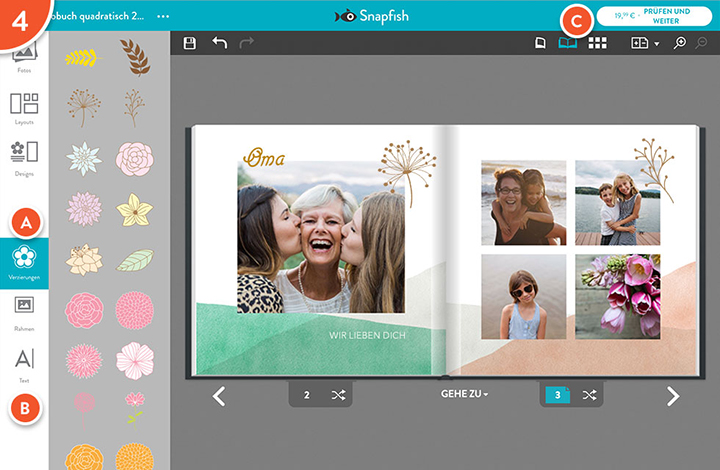Open the page layout options dropdown arrow
The width and height of the screenshot is (720, 470).
coord(657,44)
